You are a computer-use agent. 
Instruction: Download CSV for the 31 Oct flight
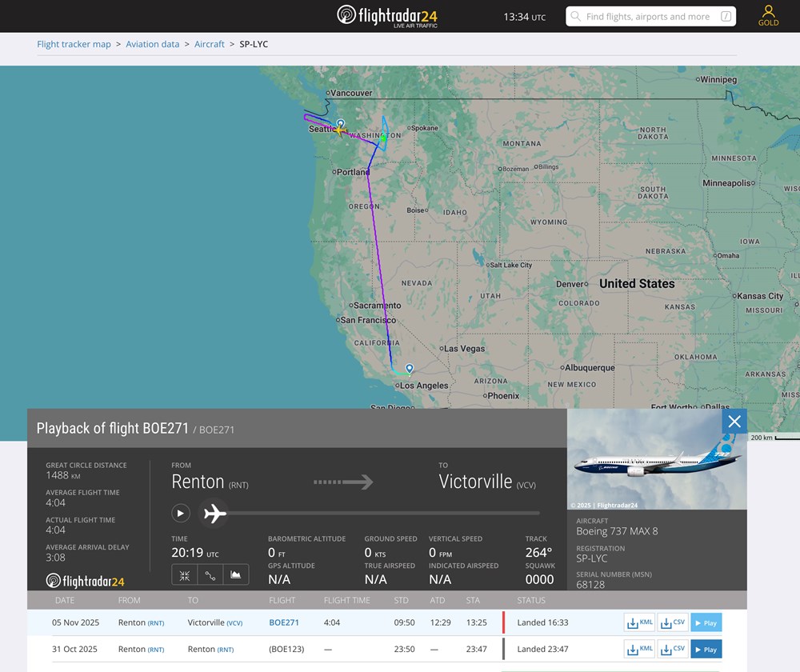[673, 649]
